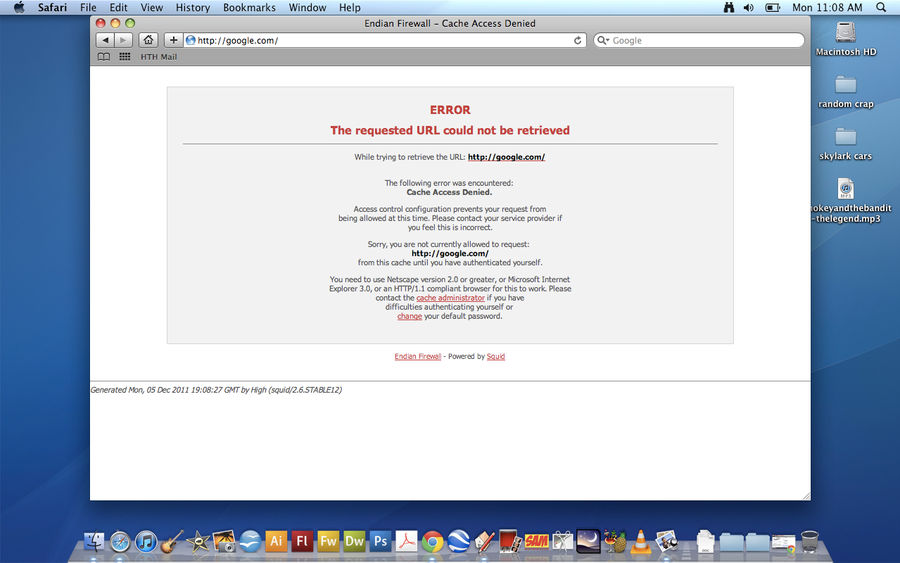Click the menu bar clock Mon 11:08 AM
This screenshot has height=563, width=900.
click(827, 7)
